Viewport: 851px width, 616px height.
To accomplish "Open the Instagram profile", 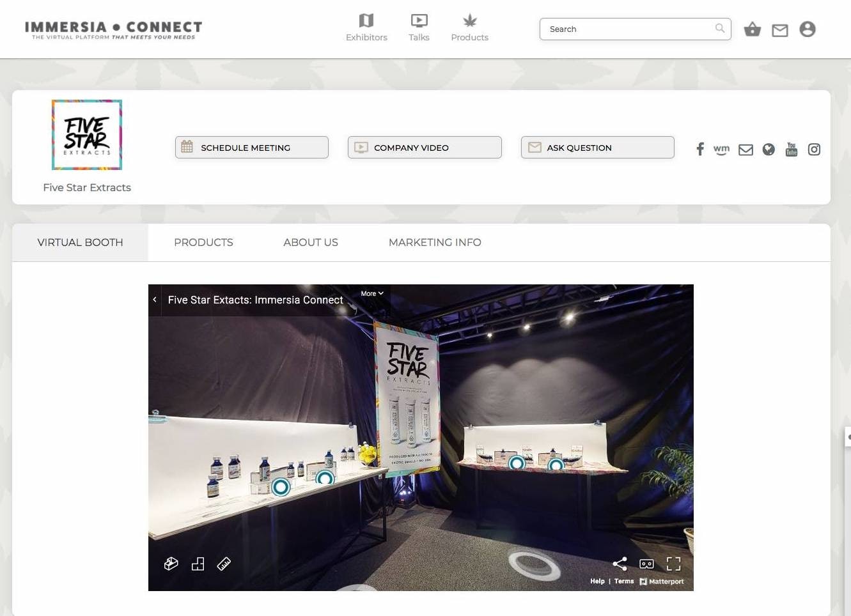I will pos(814,150).
